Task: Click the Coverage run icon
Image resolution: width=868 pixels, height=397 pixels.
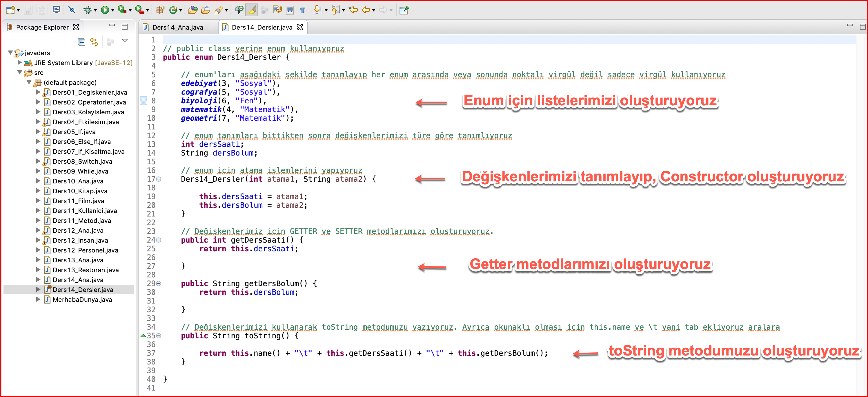Action: [122, 10]
